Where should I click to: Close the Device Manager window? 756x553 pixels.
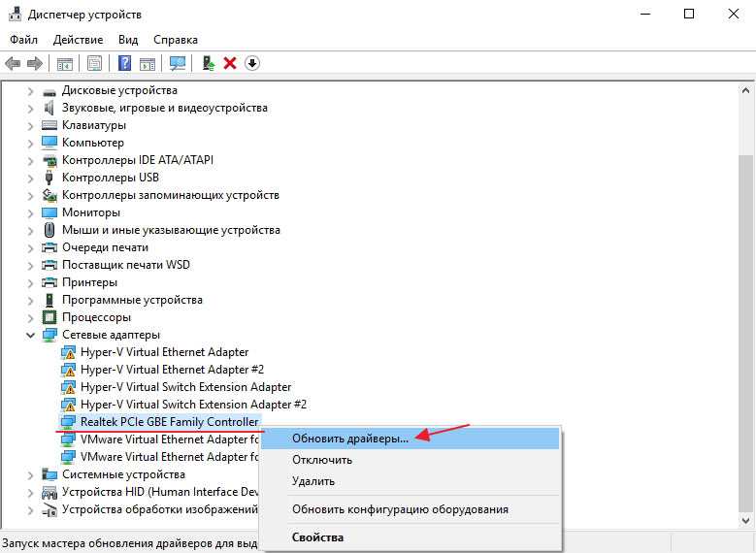pyautogui.click(x=734, y=15)
